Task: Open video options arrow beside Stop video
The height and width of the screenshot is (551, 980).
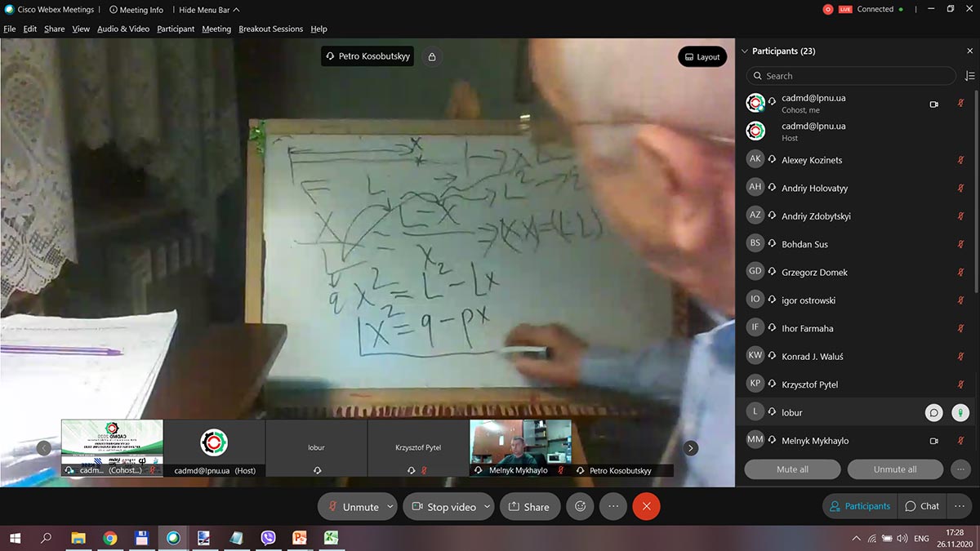Action: [x=487, y=506]
